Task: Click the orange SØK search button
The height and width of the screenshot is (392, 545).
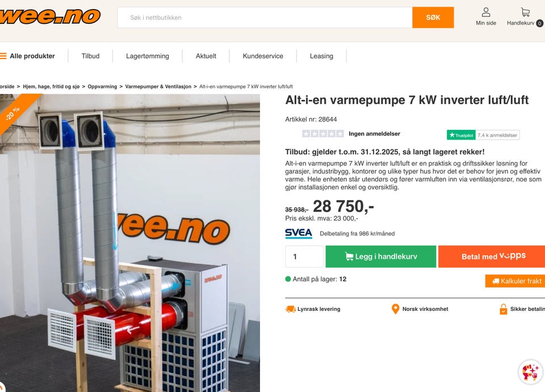Action: click(433, 18)
